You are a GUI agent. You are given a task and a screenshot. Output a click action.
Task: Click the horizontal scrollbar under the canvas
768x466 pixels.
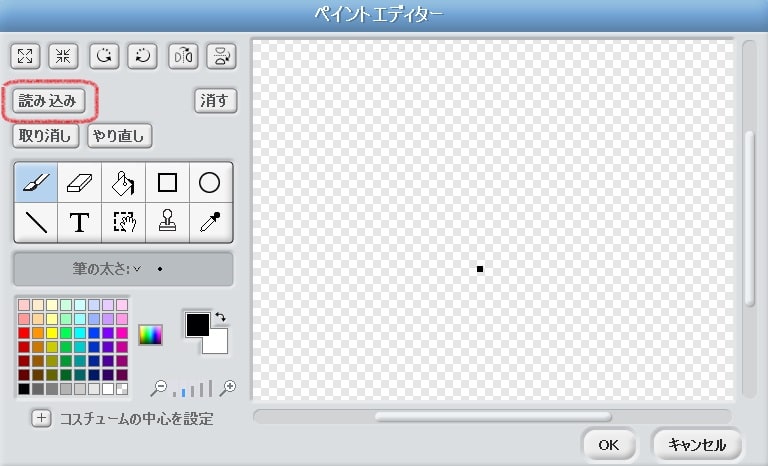pyautogui.click(x=492, y=416)
